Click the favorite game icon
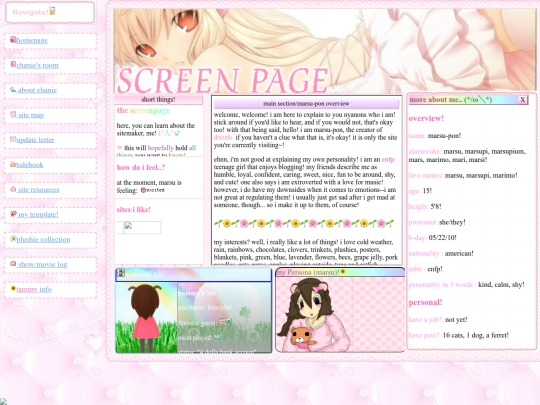 225,322
